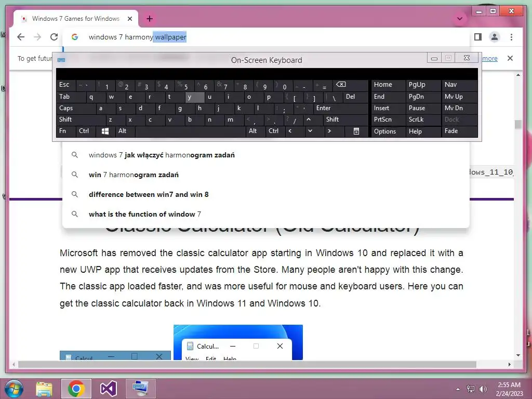Open the Chrome profile avatar
532x399 pixels.
click(x=495, y=37)
